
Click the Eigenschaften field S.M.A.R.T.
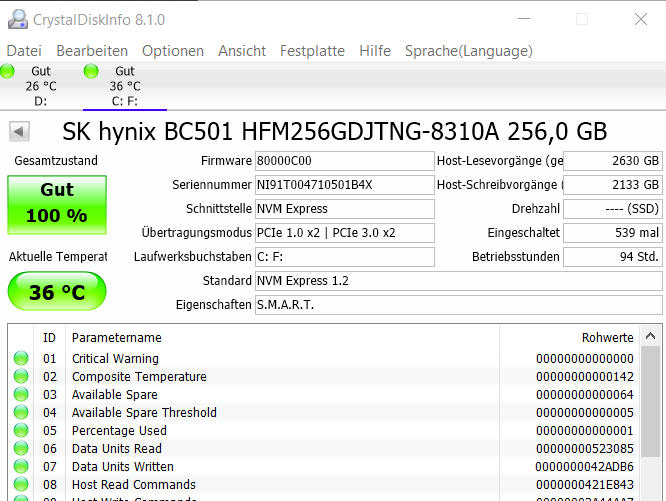tap(459, 305)
